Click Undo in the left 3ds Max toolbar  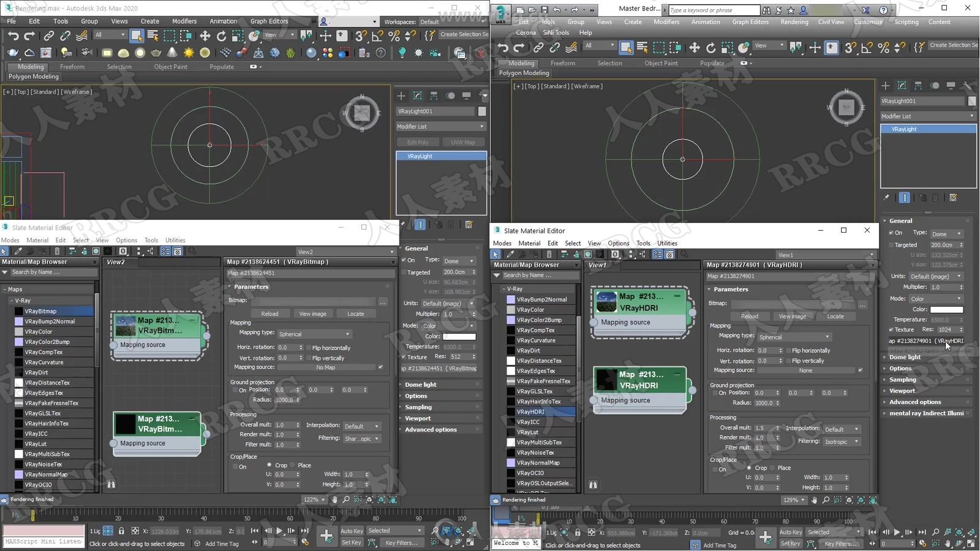point(13,36)
